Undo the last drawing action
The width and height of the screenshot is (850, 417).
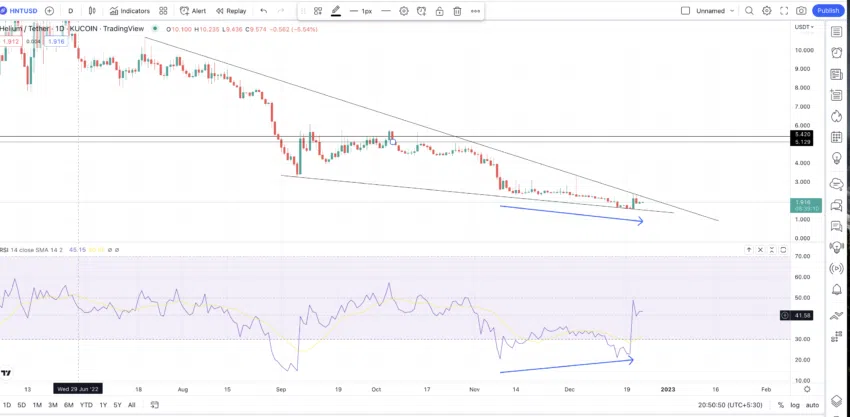pyautogui.click(x=263, y=11)
